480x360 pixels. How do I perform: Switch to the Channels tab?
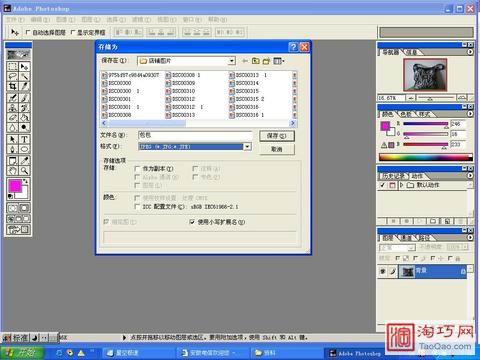coord(406,238)
